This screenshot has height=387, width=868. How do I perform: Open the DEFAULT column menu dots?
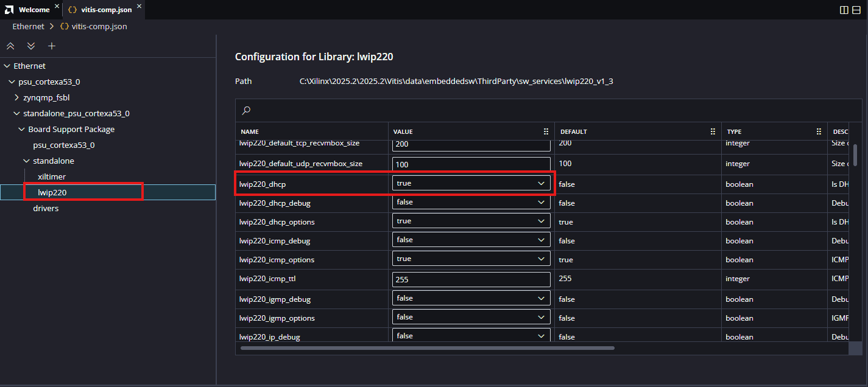click(x=713, y=131)
